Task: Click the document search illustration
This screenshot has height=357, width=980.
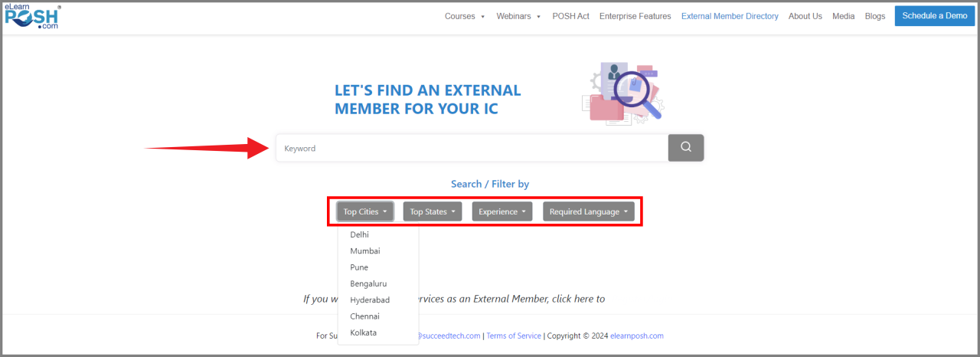Action: coord(623,93)
